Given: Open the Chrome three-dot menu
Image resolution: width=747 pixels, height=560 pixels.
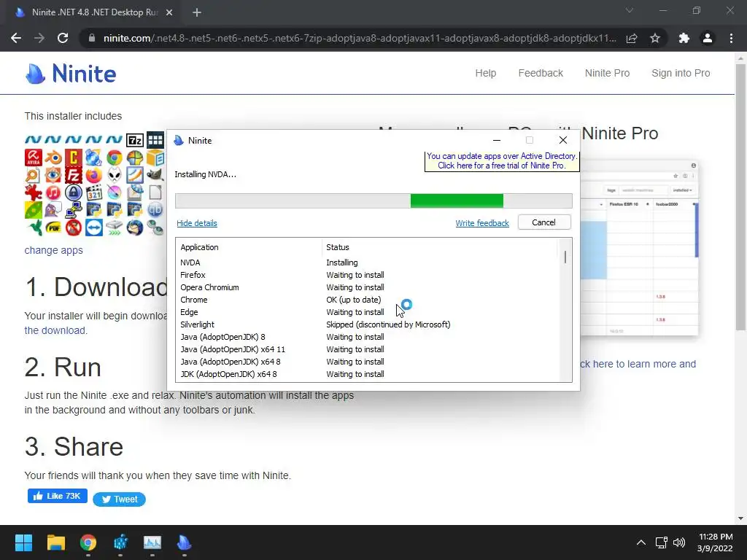Looking at the screenshot, I should tap(731, 38).
